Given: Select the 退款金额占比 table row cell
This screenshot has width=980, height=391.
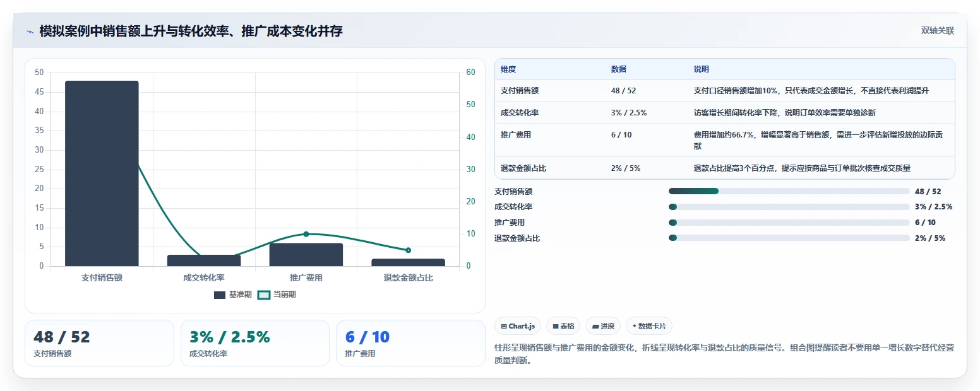Looking at the screenshot, I should (x=523, y=168).
